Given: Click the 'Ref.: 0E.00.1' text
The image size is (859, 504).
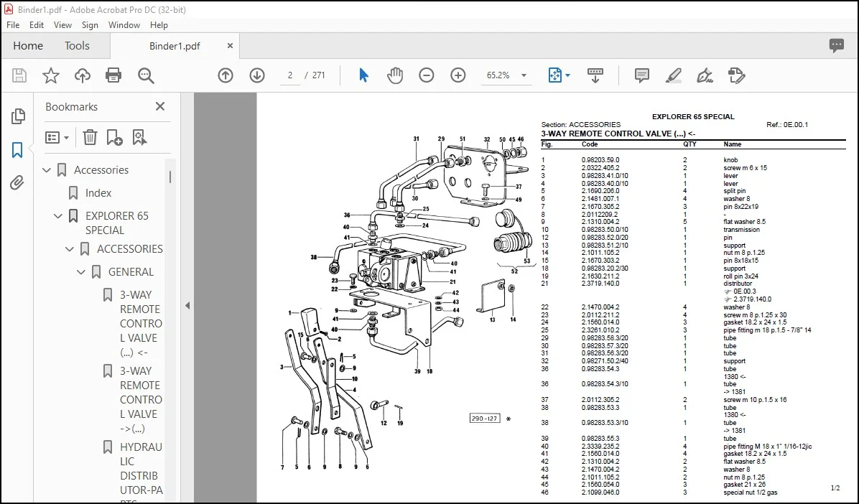Looking at the screenshot, I should point(787,125).
